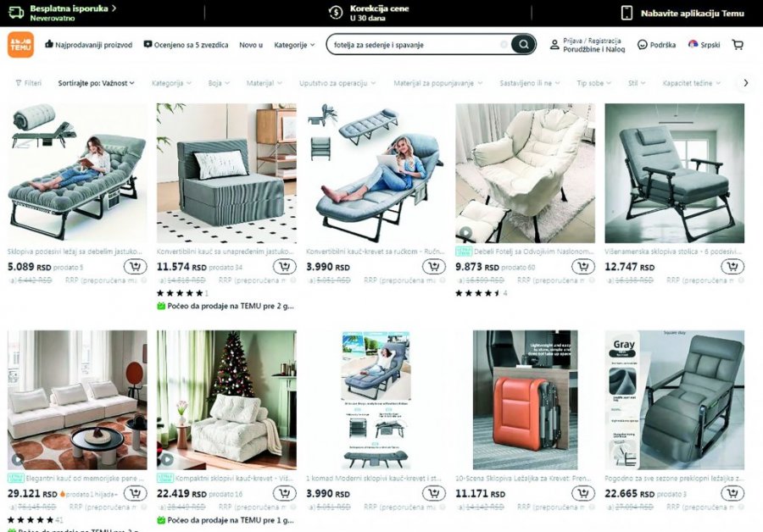
Task: Play video on Christmas tree couch thumbnail
Action: tap(167, 459)
